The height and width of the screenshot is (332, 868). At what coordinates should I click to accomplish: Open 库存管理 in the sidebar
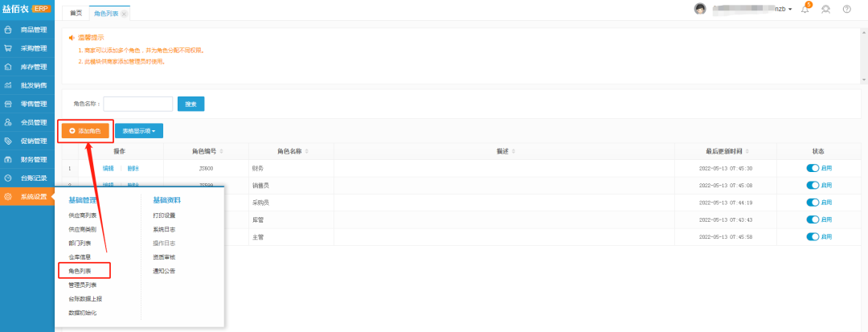[33, 67]
